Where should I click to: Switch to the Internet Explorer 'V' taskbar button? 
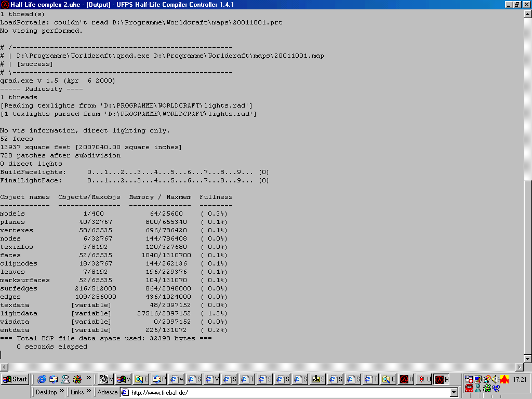coord(212,379)
